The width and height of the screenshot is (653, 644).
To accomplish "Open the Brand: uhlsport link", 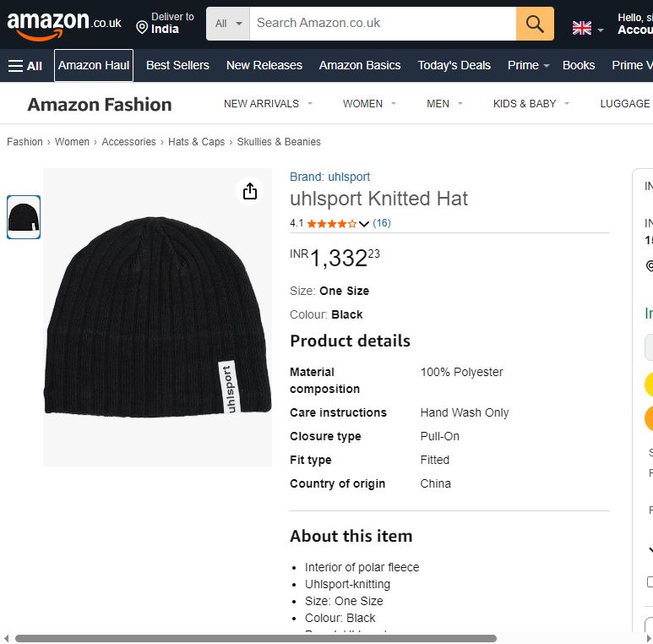I will tap(329, 177).
